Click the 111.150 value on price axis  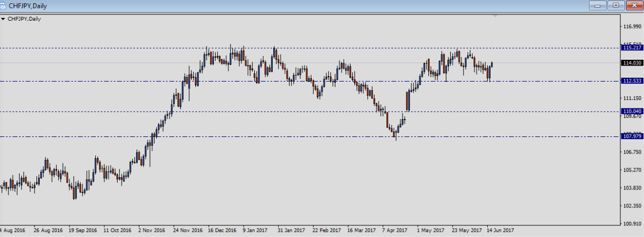[632, 98]
